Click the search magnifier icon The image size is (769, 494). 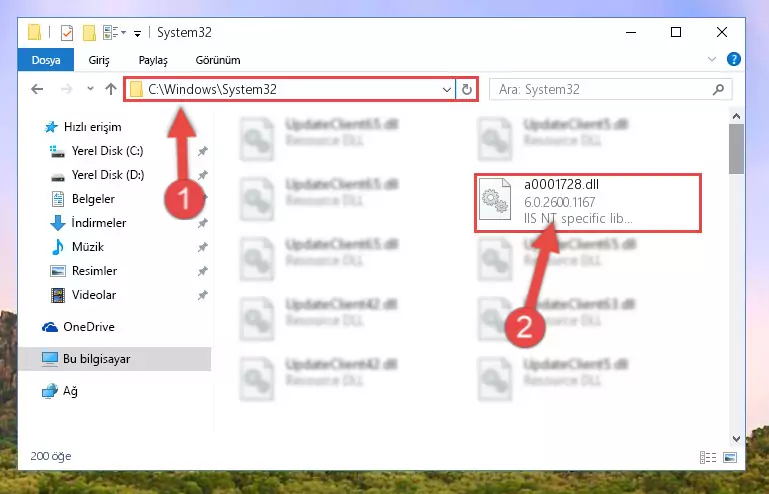pos(718,89)
